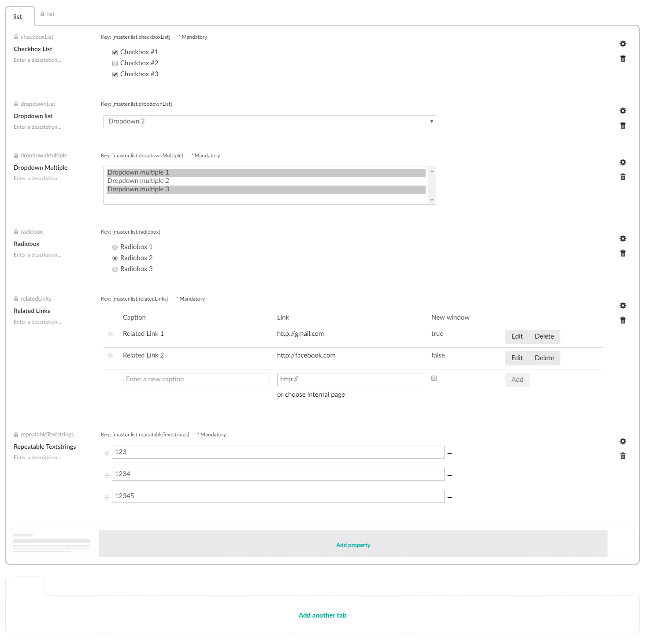Screen dimensions: 645x644
Task: Switch to the active list tab
Action: (18, 17)
